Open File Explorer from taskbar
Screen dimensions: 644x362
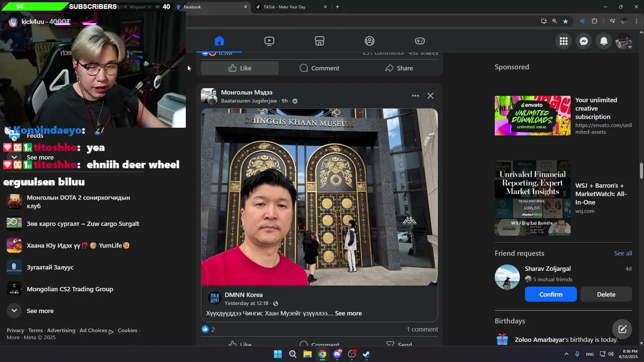(307, 354)
